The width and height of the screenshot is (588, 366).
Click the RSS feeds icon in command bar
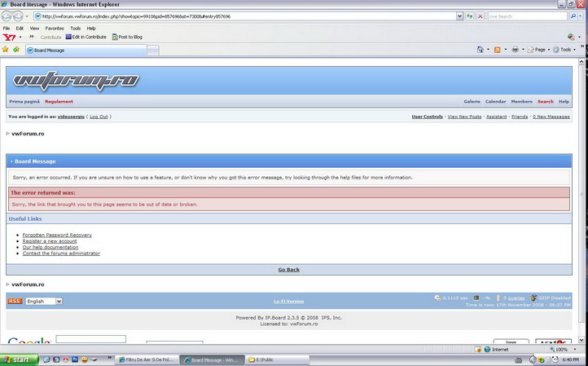point(498,50)
